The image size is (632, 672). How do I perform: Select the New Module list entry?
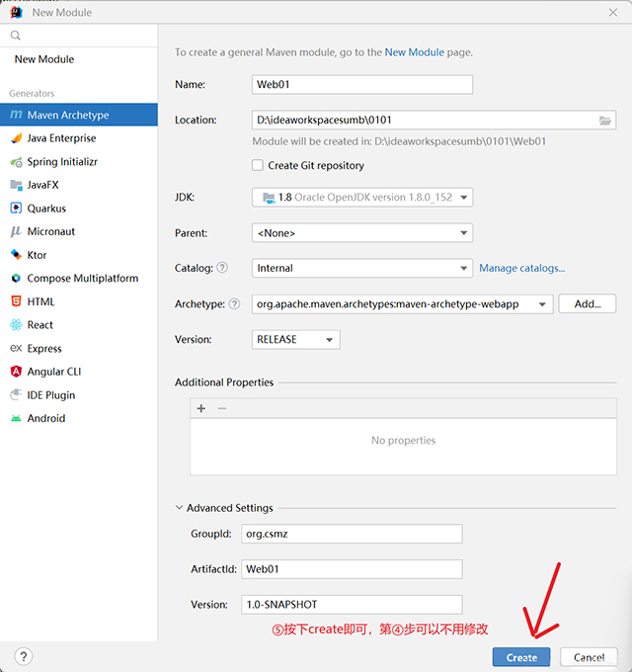[44, 59]
